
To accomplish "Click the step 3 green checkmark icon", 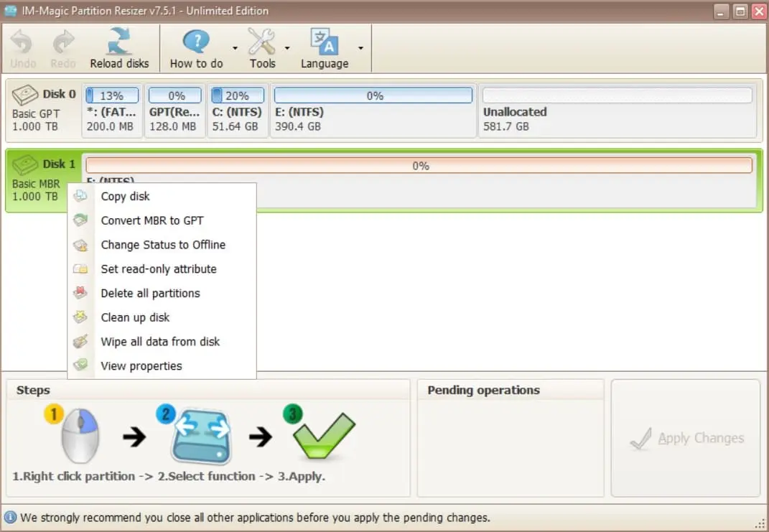I will 324,435.
